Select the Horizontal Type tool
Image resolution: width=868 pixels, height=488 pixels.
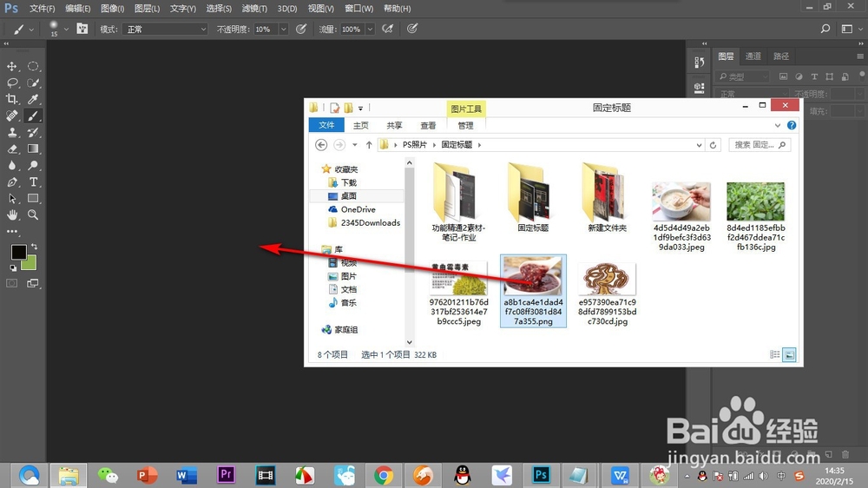coord(33,182)
